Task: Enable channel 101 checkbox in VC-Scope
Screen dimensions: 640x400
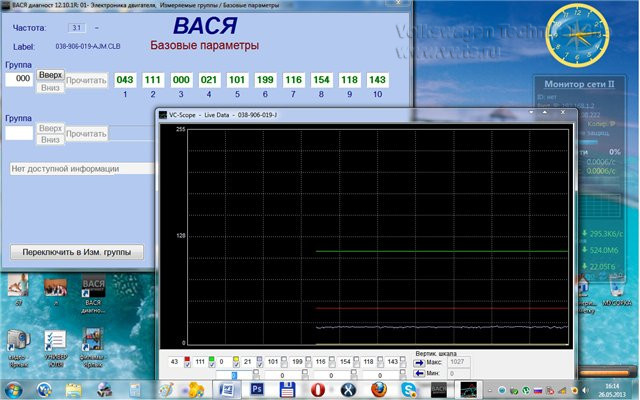Action: (x=284, y=362)
